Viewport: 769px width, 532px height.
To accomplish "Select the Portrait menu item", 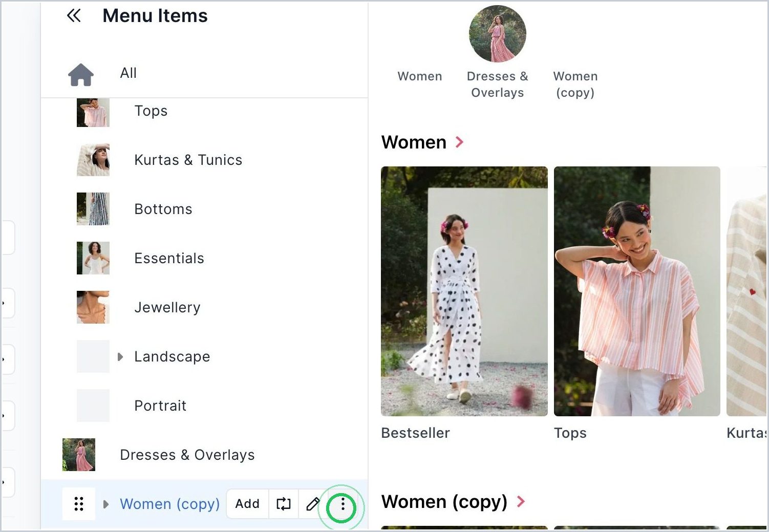I will point(160,406).
